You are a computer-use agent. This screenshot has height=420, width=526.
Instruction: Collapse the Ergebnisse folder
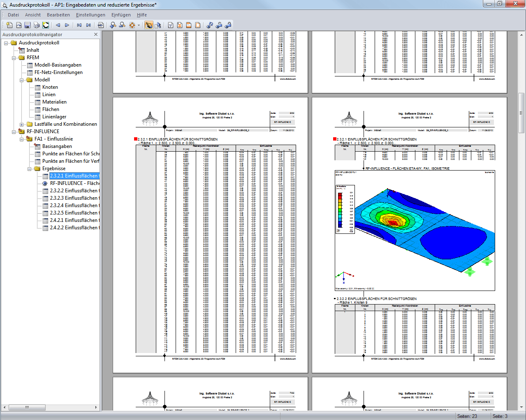[30, 169]
